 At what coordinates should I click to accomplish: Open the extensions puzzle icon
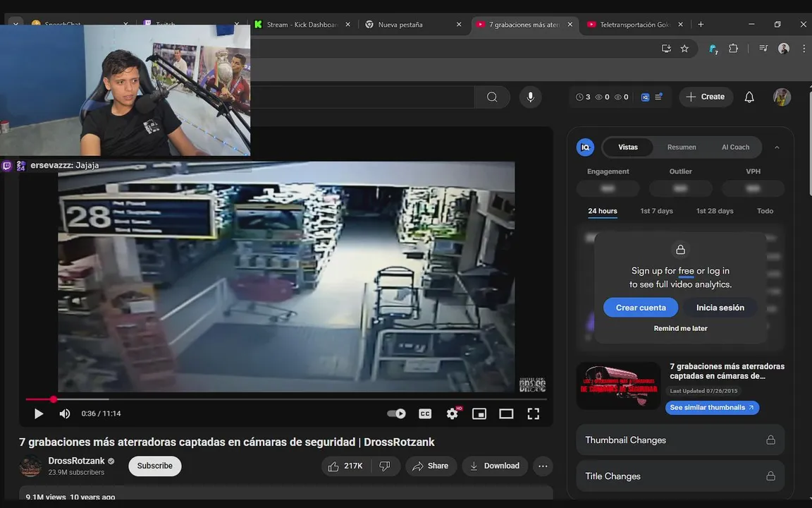tap(733, 48)
